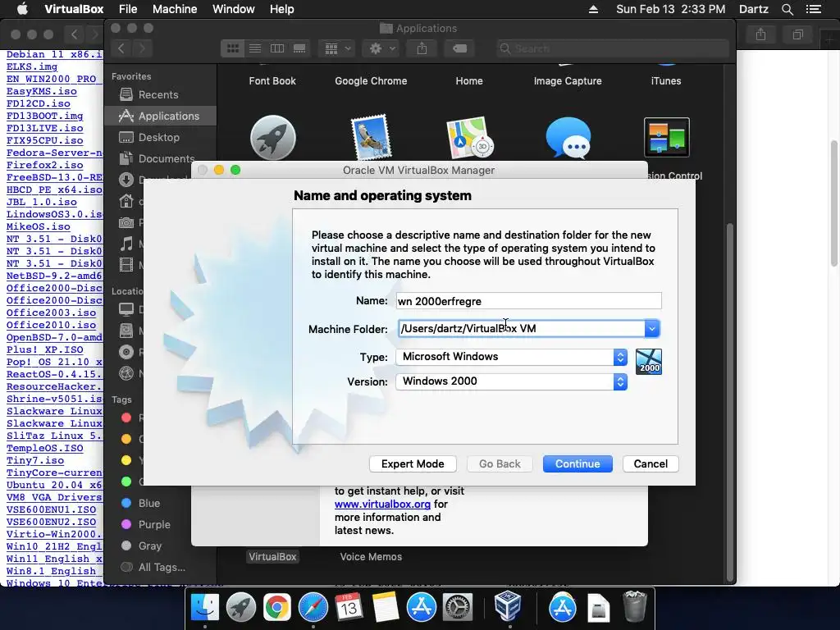Open Maps app icon in Finder

click(469, 138)
